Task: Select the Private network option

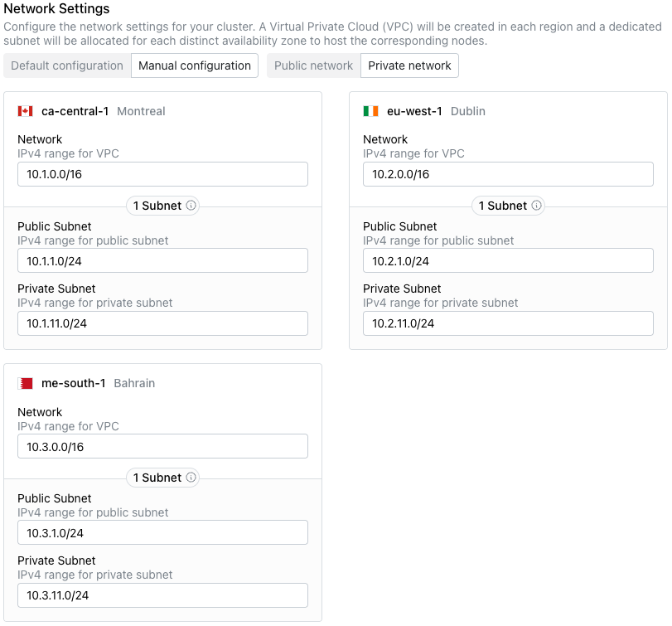Action: pos(409,65)
